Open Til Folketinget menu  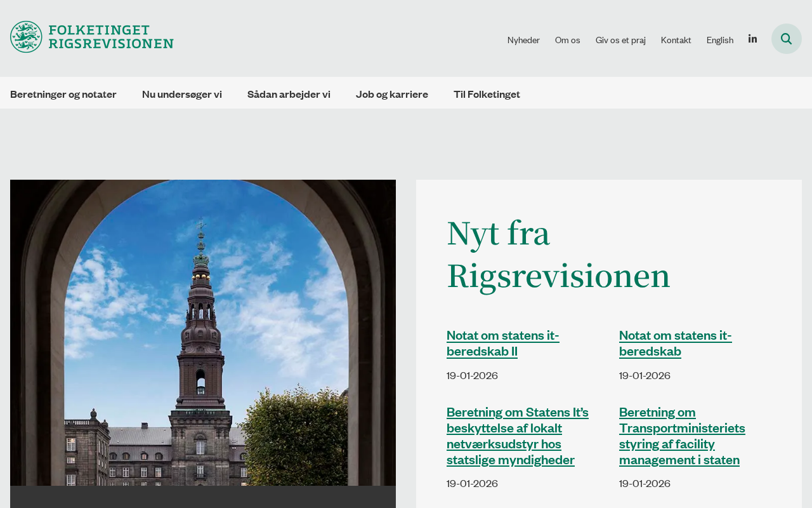click(x=487, y=94)
